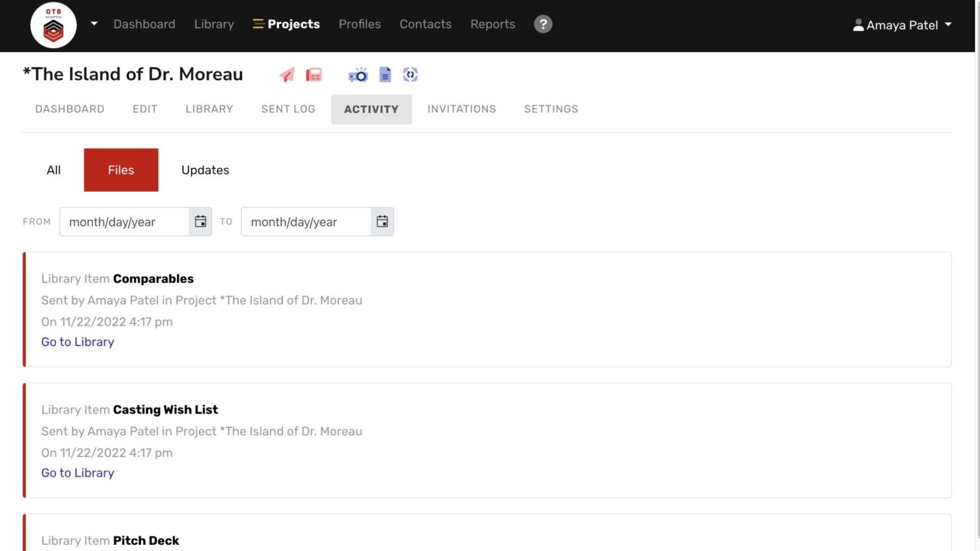The height and width of the screenshot is (551, 980).
Task: Click the OTB Scripted logo
Action: point(53,25)
